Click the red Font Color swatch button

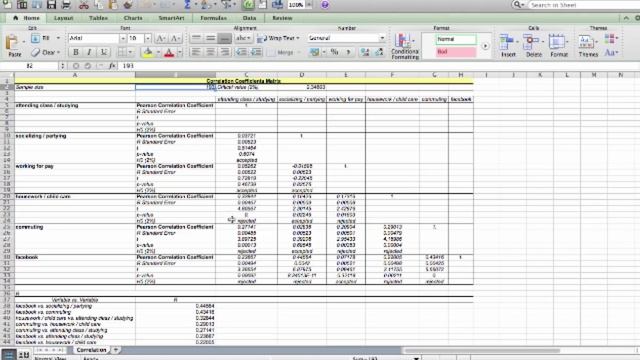pos(169,52)
